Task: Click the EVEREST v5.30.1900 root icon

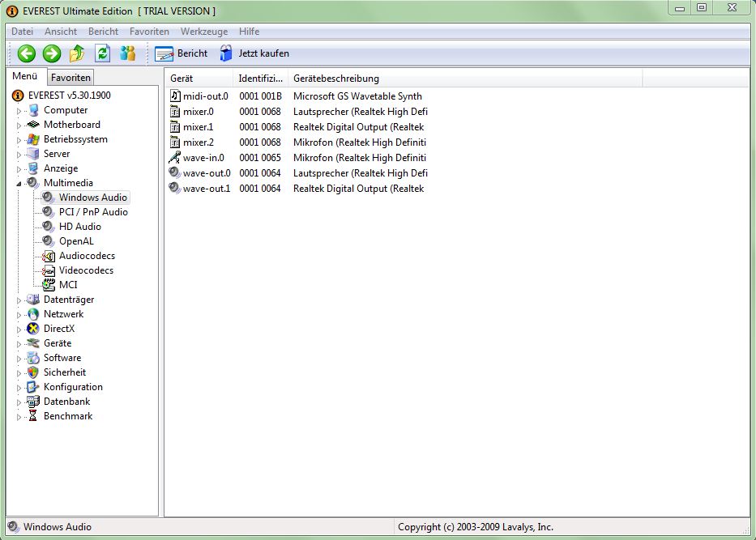Action: click(18, 96)
